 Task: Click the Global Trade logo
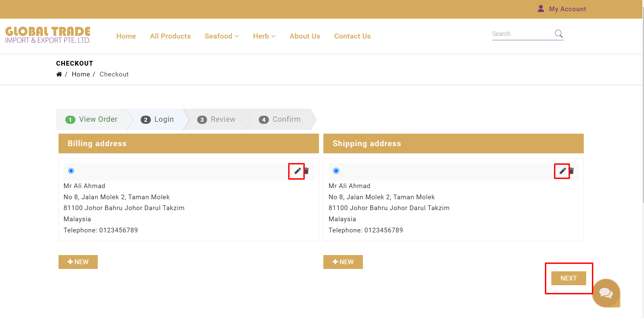click(48, 35)
